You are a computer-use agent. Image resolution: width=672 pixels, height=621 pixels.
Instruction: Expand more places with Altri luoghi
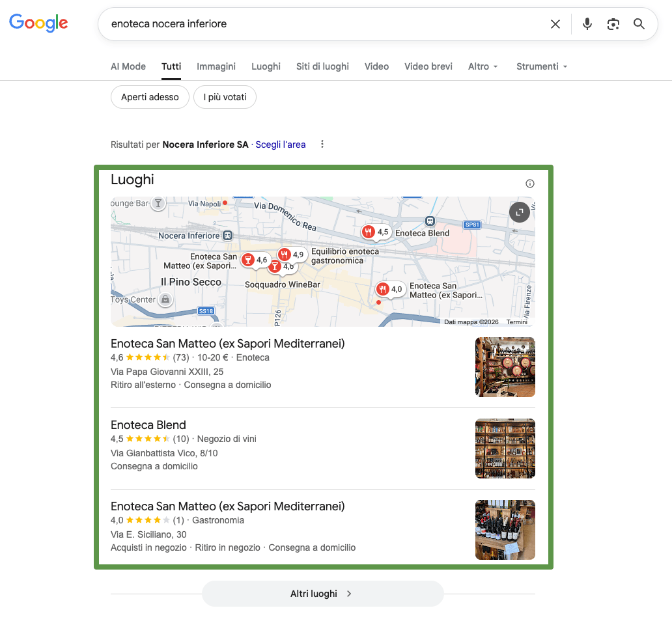pos(322,594)
